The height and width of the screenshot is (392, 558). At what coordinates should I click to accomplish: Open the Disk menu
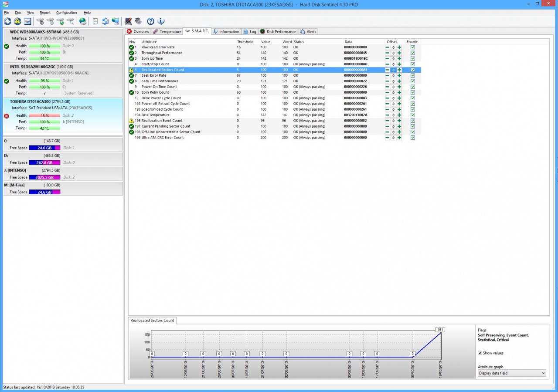tap(18, 13)
